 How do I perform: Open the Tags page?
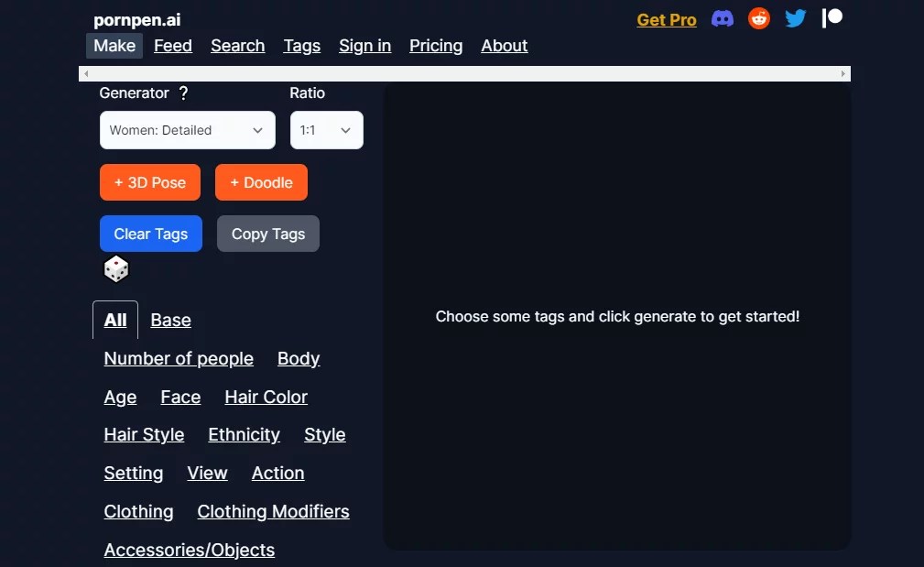point(301,46)
